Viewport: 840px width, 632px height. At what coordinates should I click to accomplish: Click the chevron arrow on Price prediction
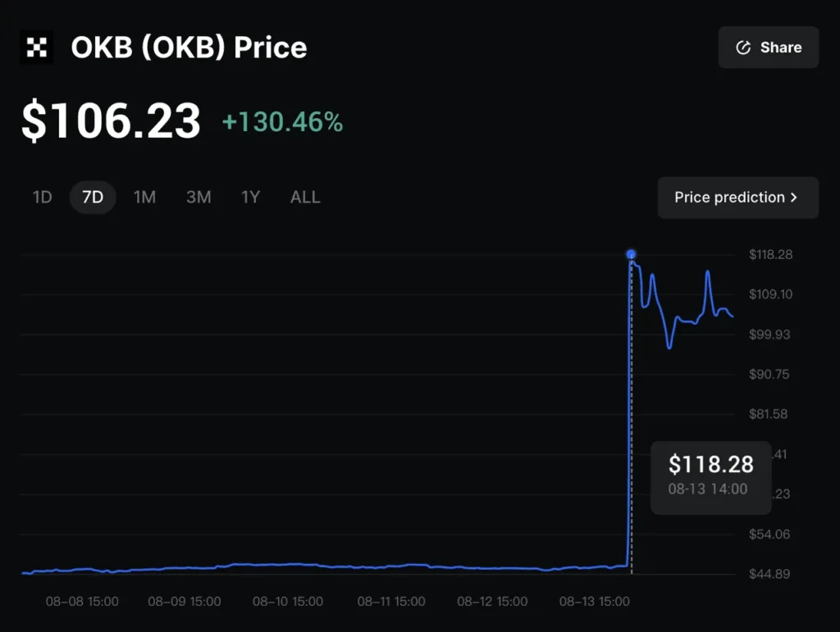(x=792, y=198)
